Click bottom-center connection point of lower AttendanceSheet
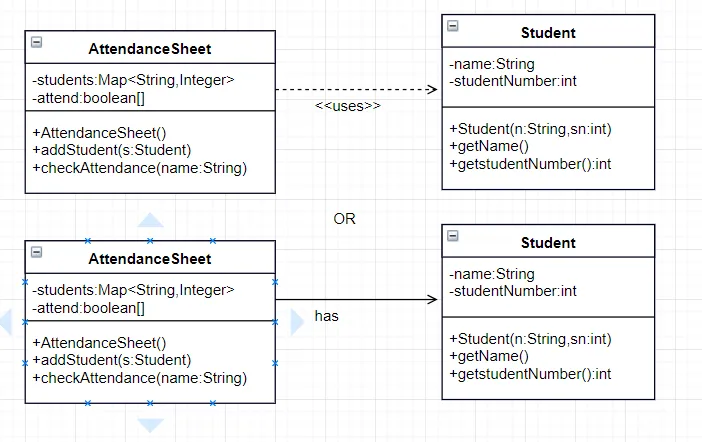The image size is (702, 442). point(150,403)
